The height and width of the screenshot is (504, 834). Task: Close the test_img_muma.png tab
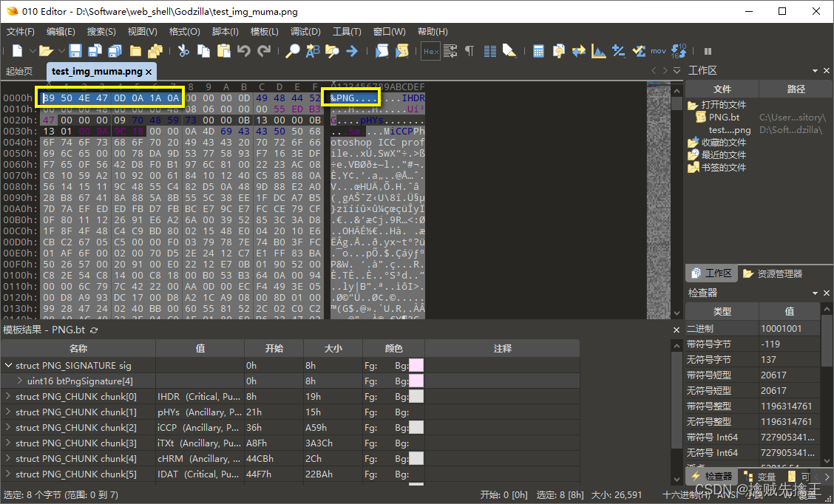pyautogui.click(x=149, y=71)
